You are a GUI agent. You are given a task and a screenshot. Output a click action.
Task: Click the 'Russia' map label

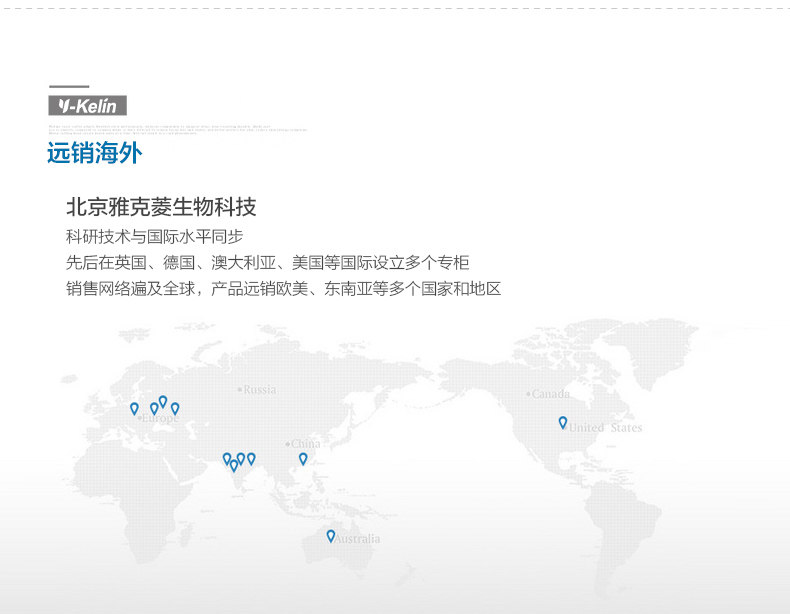259,389
